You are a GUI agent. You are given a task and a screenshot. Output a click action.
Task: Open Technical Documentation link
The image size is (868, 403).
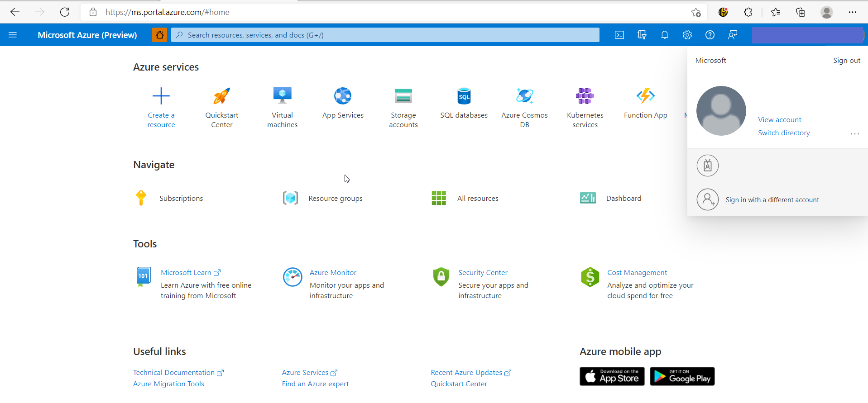[178, 373]
